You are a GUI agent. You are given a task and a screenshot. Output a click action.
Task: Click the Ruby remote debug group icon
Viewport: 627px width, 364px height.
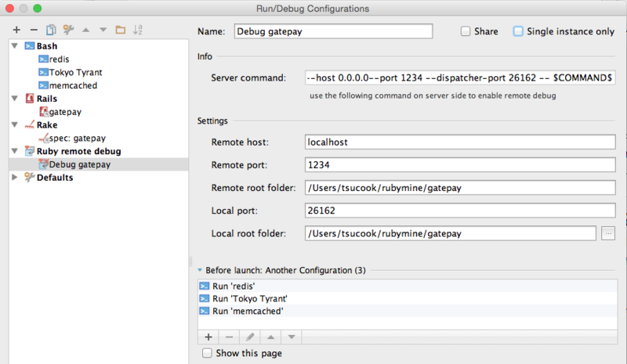30,151
